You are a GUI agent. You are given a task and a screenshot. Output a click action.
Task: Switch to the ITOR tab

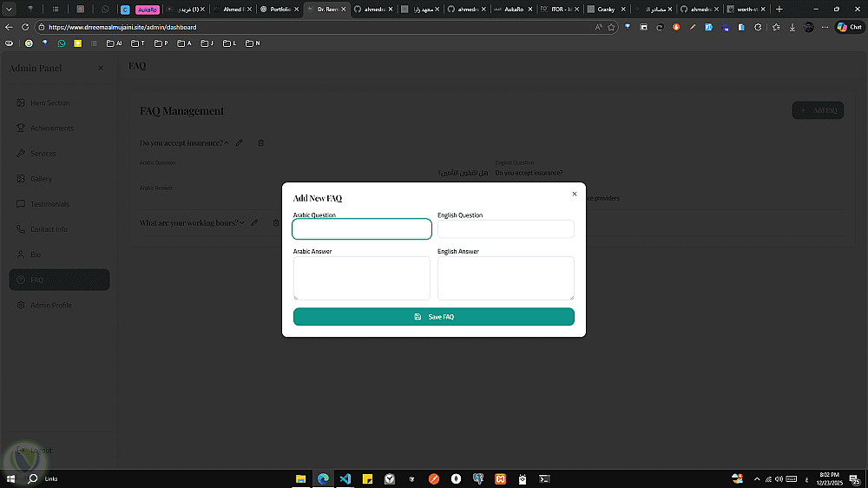tap(560, 10)
